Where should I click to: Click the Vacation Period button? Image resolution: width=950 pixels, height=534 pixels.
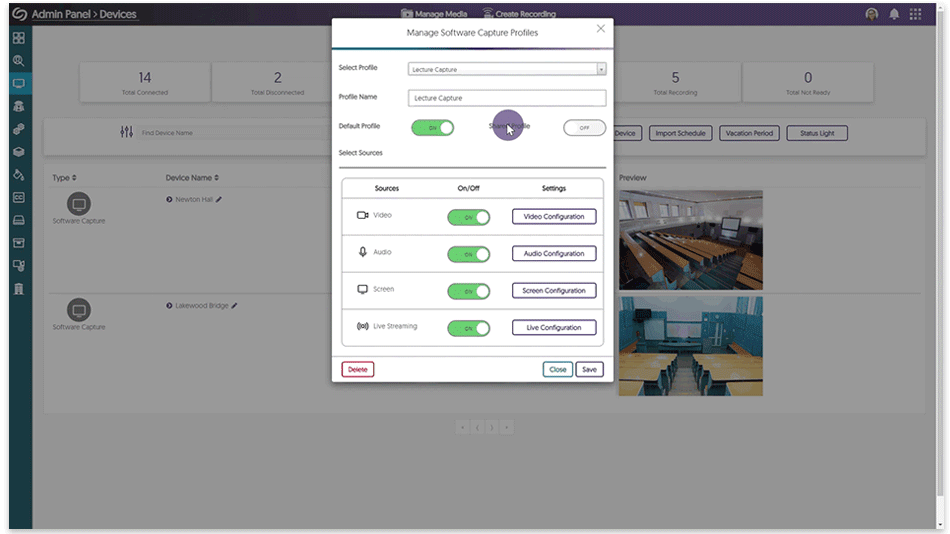(x=749, y=133)
